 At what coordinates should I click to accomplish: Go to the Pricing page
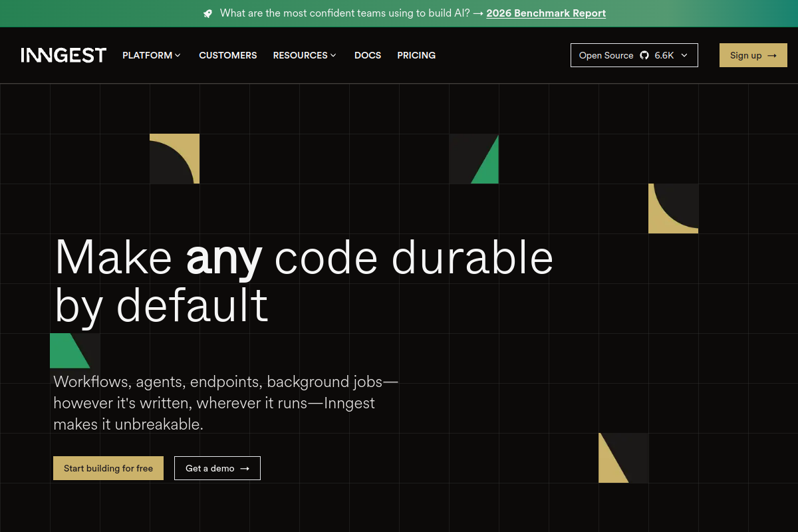pyautogui.click(x=416, y=55)
